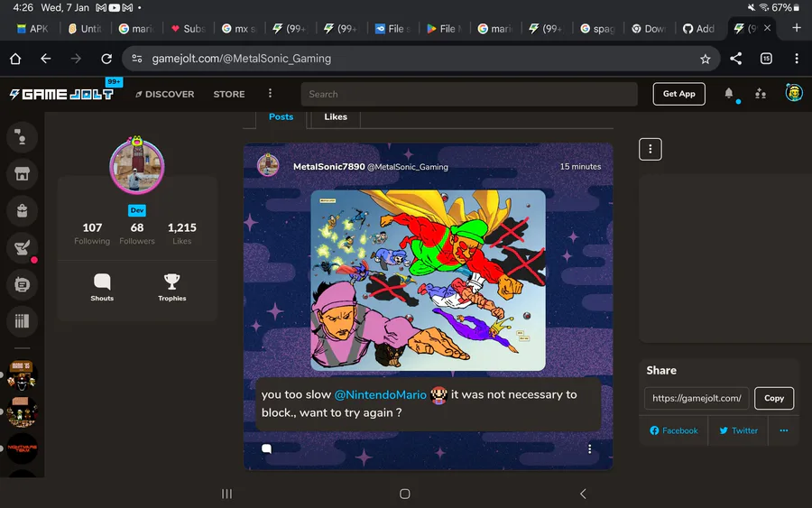Tap the browser share icon
Image resolution: width=812 pixels, height=508 pixels.
click(735, 59)
